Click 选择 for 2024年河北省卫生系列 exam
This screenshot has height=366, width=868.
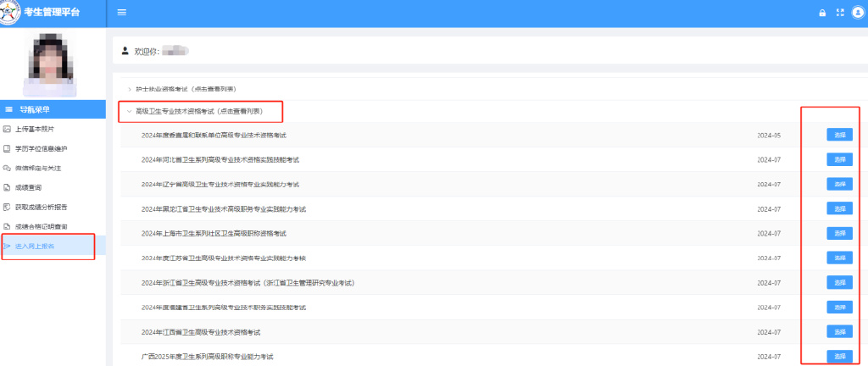(839, 159)
